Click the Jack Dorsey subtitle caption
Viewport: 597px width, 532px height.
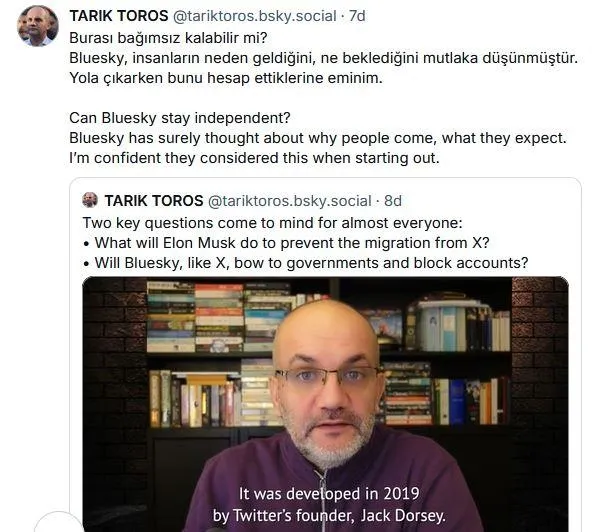(x=329, y=505)
